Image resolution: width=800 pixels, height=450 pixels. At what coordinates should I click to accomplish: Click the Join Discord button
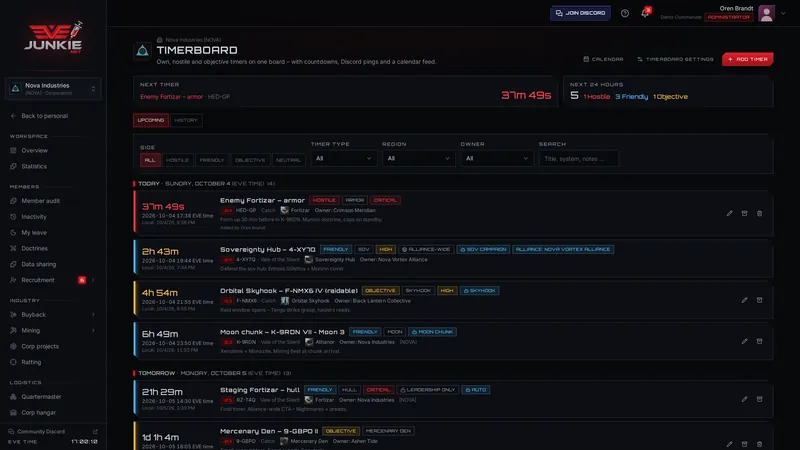[x=580, y=13]
